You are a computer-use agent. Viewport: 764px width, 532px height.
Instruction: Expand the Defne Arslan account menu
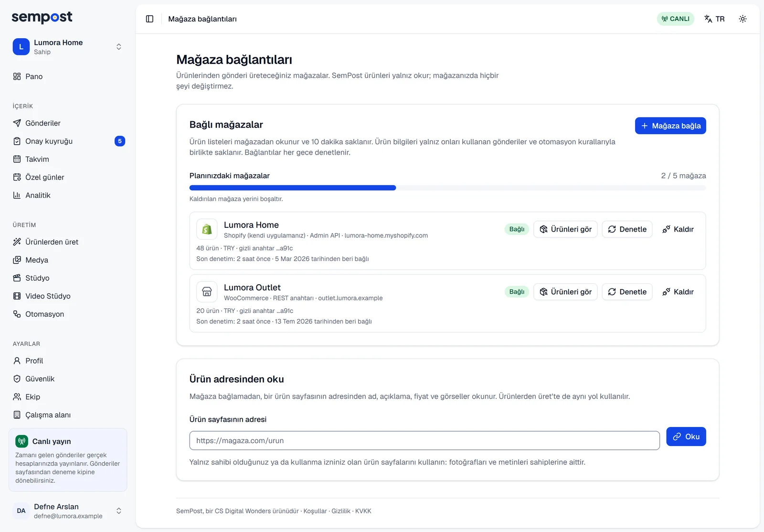(x=68, y=511)
